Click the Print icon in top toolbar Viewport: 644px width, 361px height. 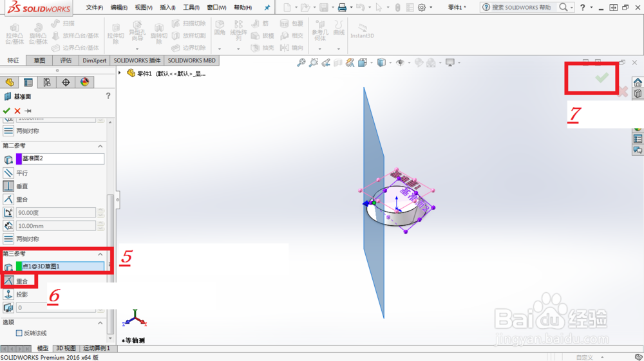pos(342,7)
